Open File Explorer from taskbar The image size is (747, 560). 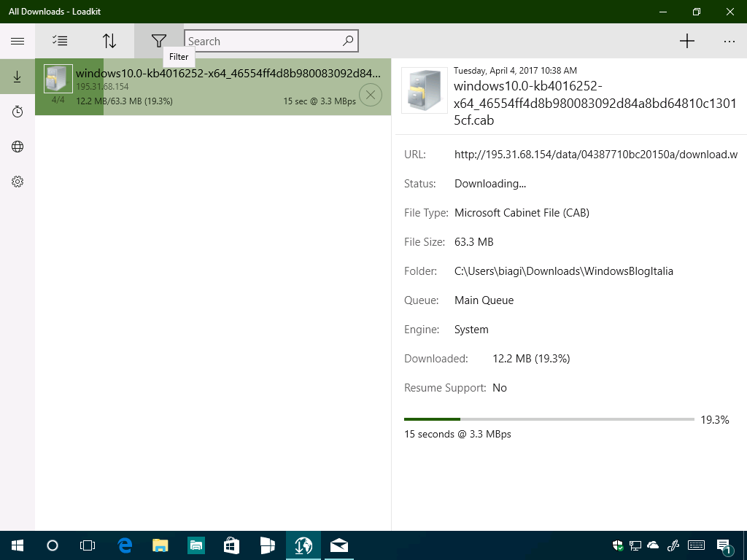(160, 545)
